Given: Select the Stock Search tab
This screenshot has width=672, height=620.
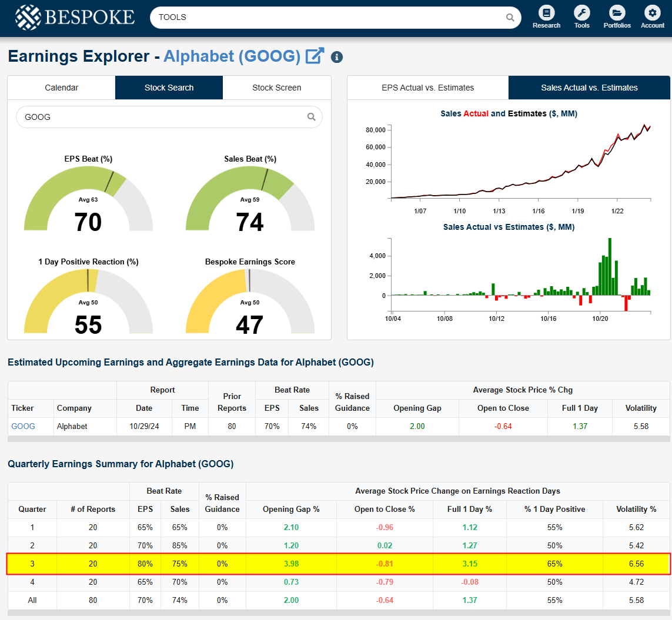Looking at the screenshot, I should (x=169, y=88).
